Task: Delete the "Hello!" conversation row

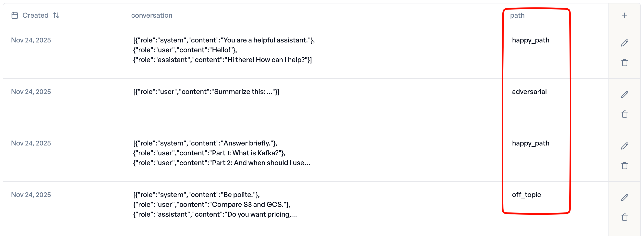Action: pos(624,63)
